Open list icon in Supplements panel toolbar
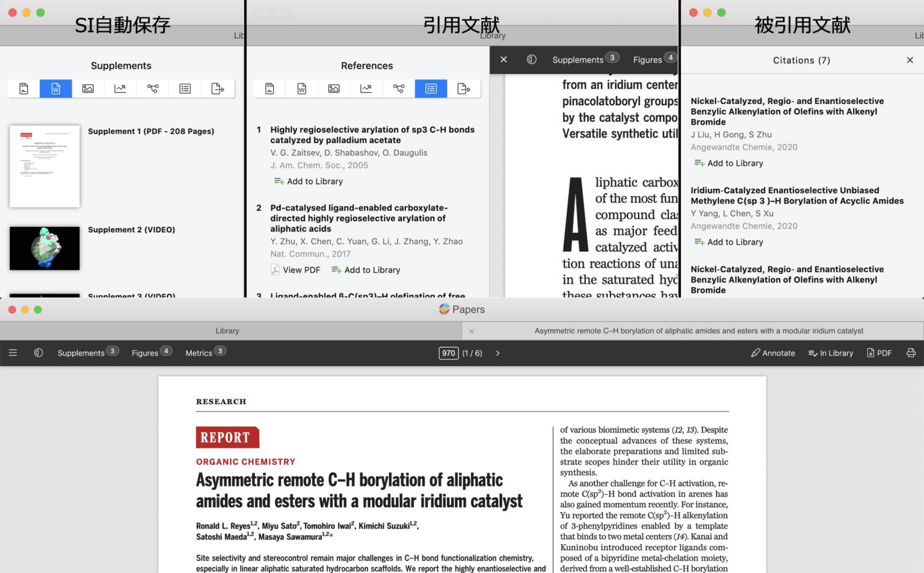 (185, 88)
